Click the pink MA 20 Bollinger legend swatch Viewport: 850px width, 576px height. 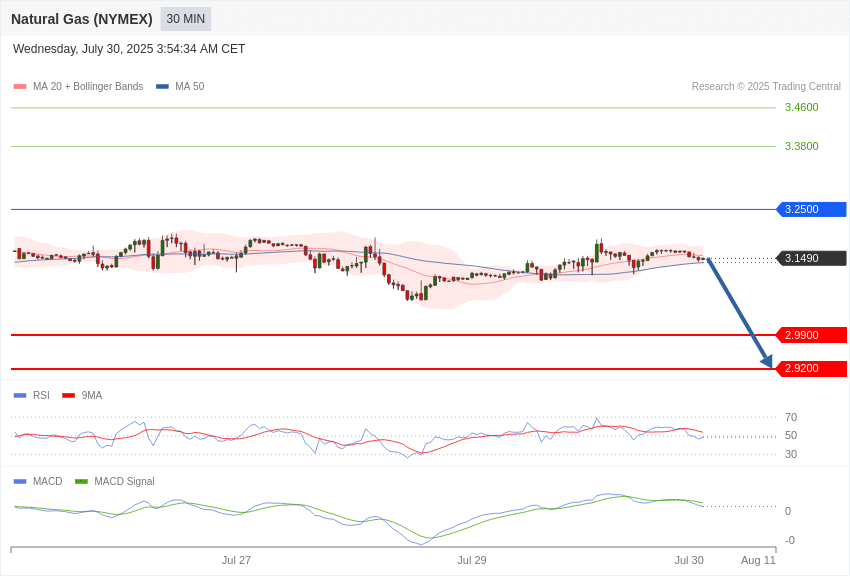20,87
